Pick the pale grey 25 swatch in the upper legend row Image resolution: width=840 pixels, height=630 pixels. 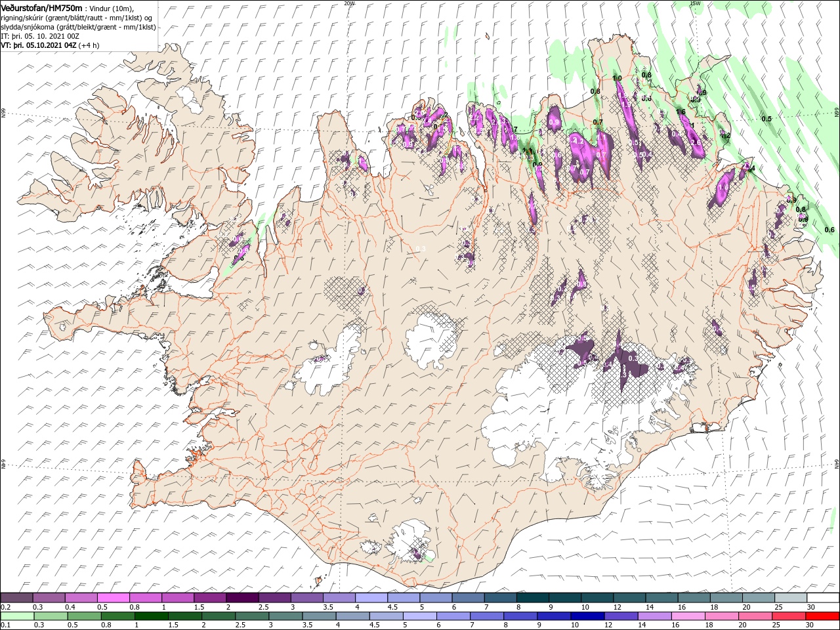coord(791,598)
